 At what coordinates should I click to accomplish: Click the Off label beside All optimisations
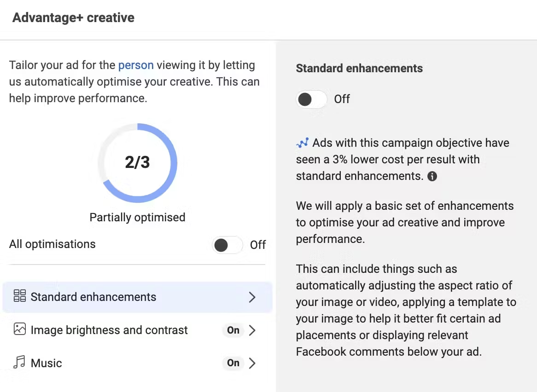258,245
